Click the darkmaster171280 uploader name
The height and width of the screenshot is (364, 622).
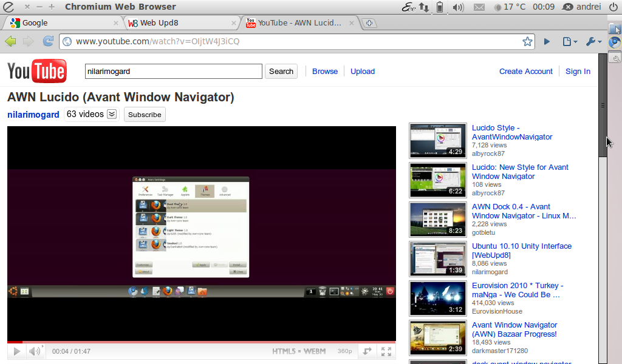[499, 351]
